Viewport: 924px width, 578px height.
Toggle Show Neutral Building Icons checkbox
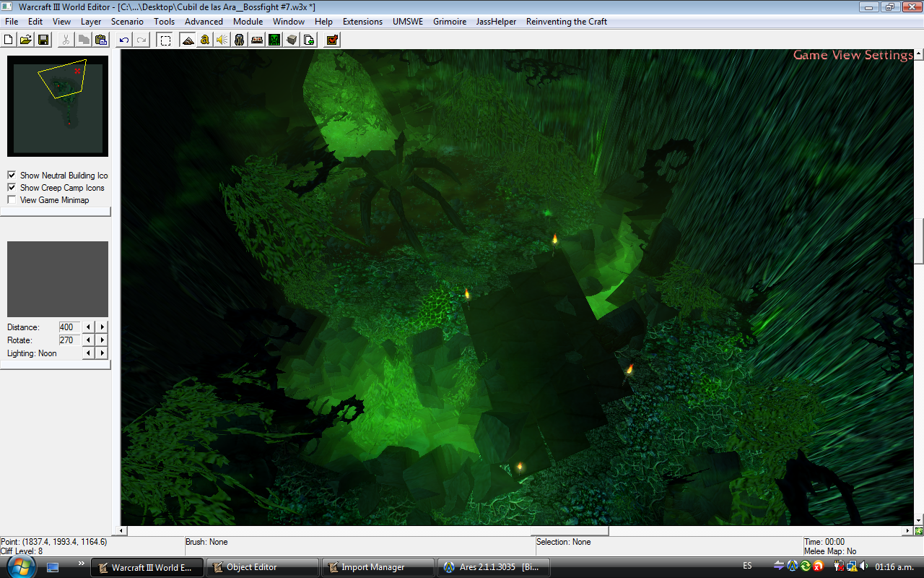(x=12, y=175)
